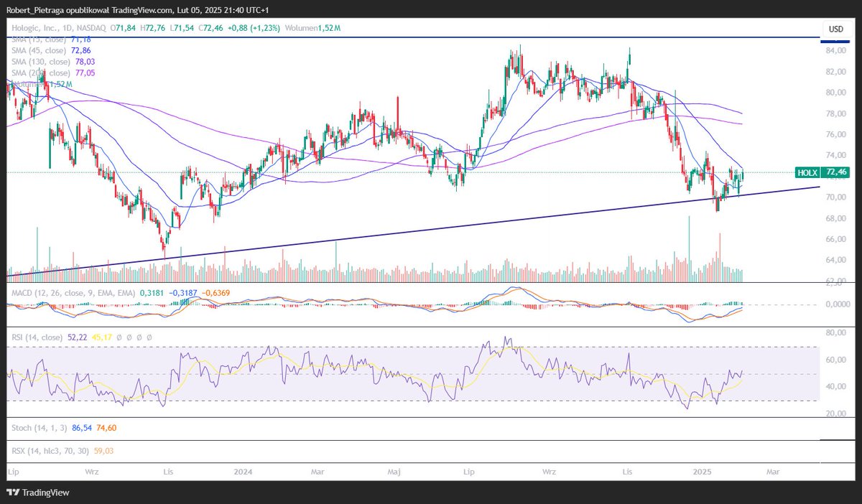
Task: Click the change value +0,88 (+1,23%)
Action: (254, 28)
